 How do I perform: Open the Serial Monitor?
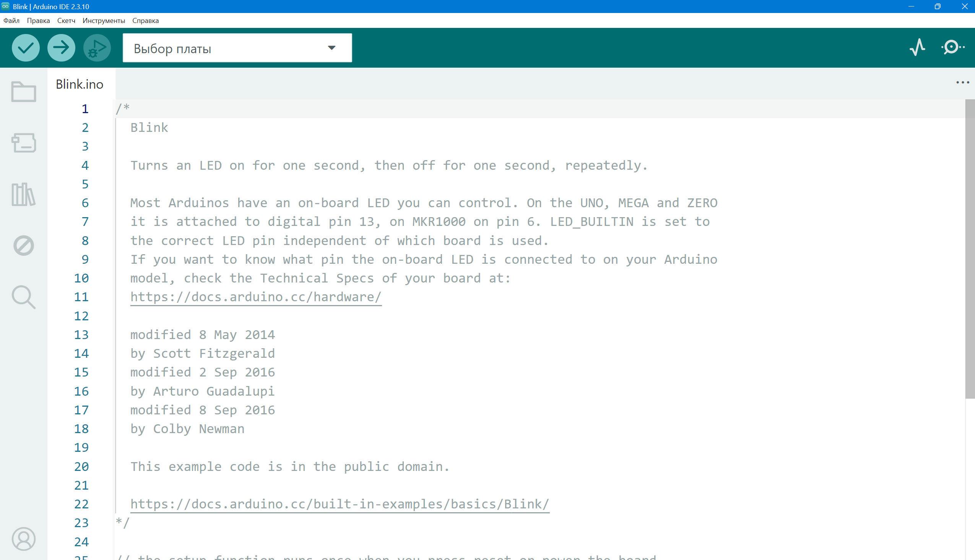click(x=953, y=47)
